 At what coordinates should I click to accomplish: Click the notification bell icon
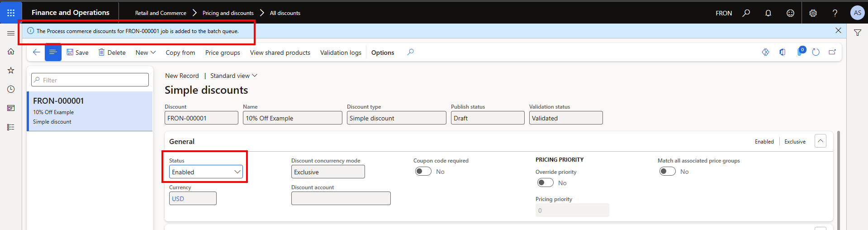768,13
